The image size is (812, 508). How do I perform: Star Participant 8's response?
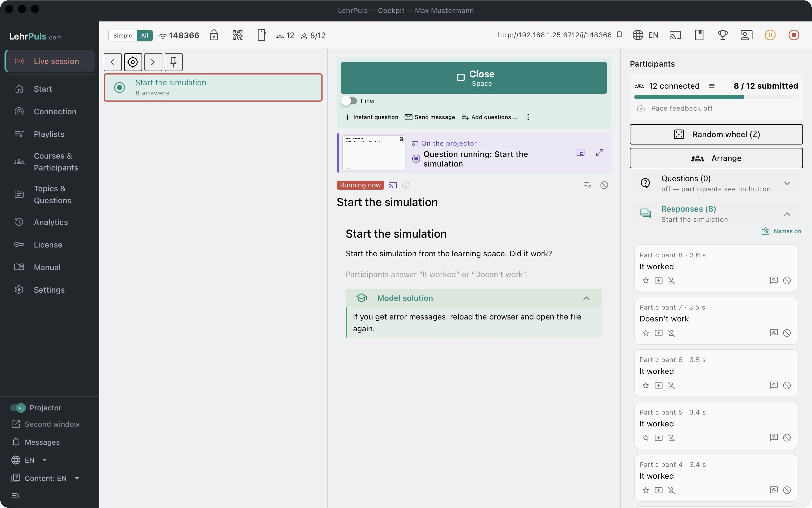646,281
